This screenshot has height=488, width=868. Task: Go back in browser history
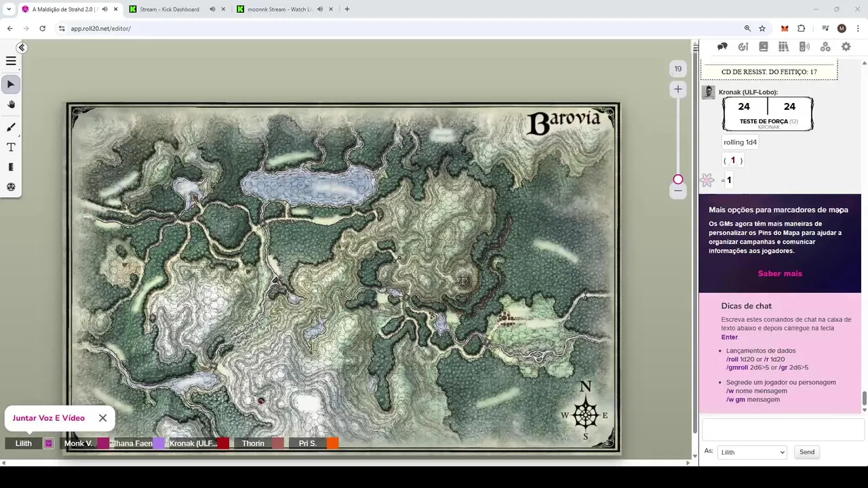pyautogui.click(x=9, y=28)
